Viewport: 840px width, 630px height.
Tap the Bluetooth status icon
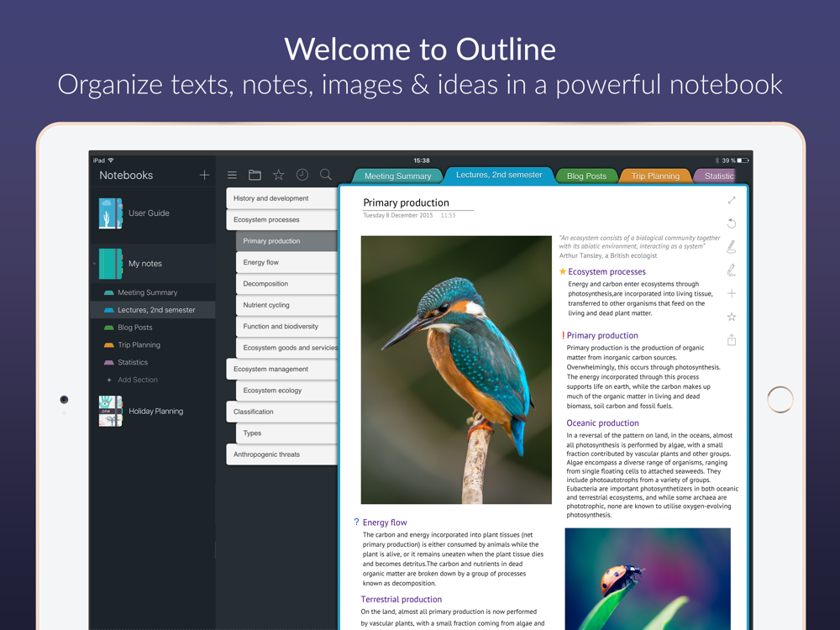(717, 160)
